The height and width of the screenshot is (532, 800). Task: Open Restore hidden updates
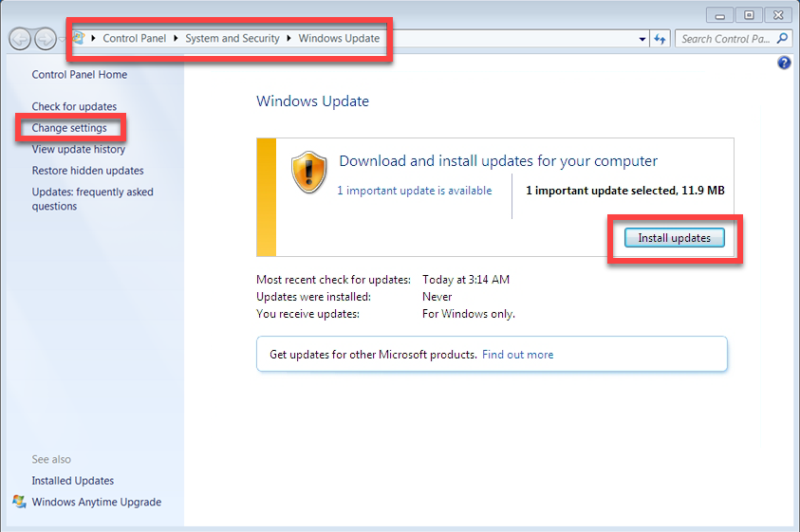(87, 171)
